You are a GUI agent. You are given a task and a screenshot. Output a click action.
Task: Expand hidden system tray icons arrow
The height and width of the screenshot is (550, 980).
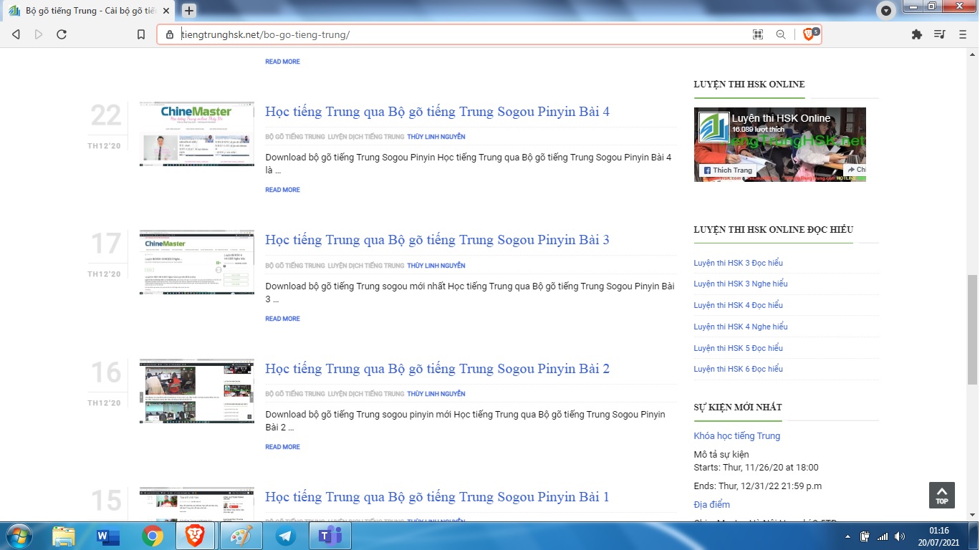848,536
